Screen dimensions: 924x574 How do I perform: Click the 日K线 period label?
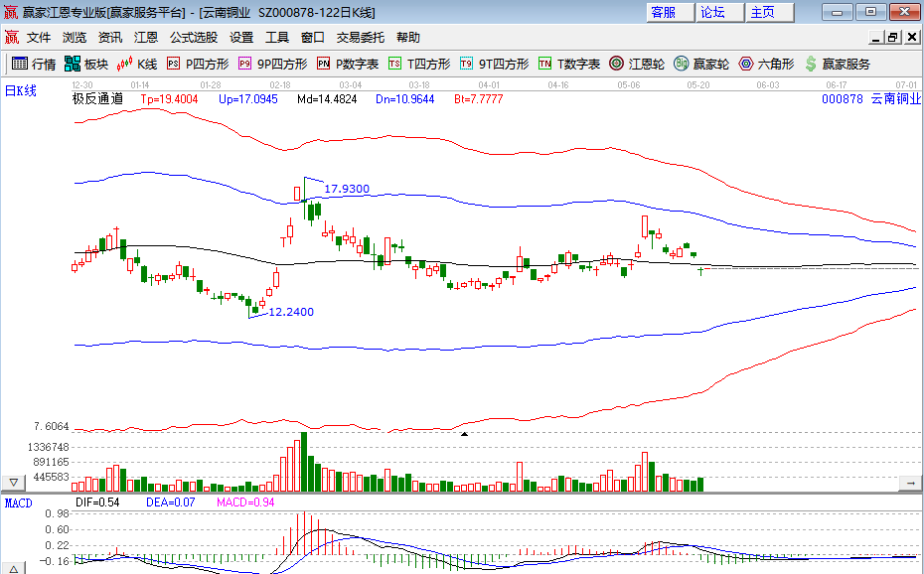tap(21, 90)
